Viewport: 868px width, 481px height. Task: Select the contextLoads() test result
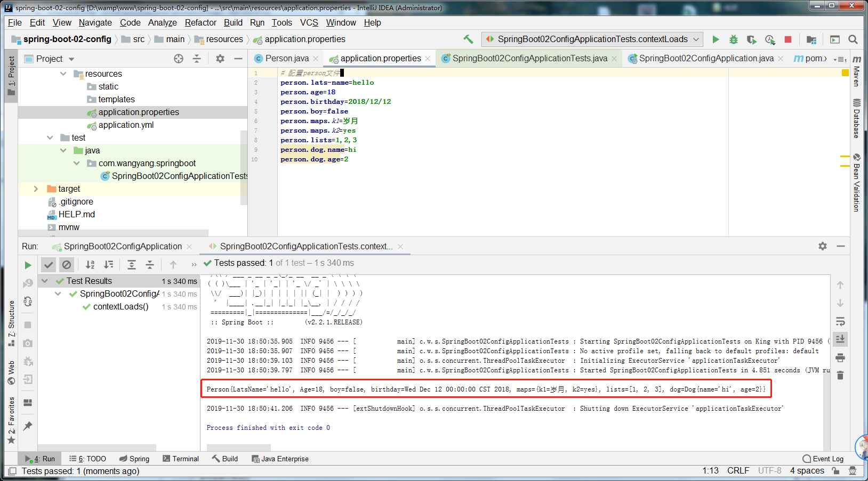[121, 306]
